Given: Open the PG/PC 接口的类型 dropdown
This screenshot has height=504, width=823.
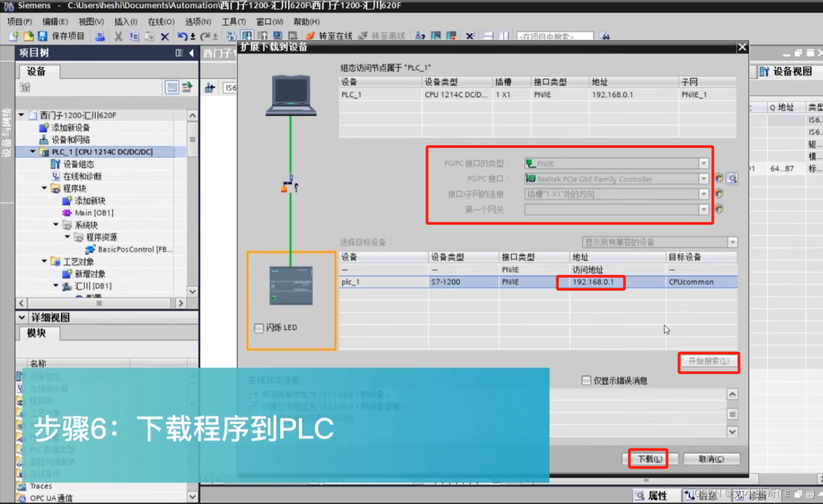Looking at the screenshot, I should point(704,163).
